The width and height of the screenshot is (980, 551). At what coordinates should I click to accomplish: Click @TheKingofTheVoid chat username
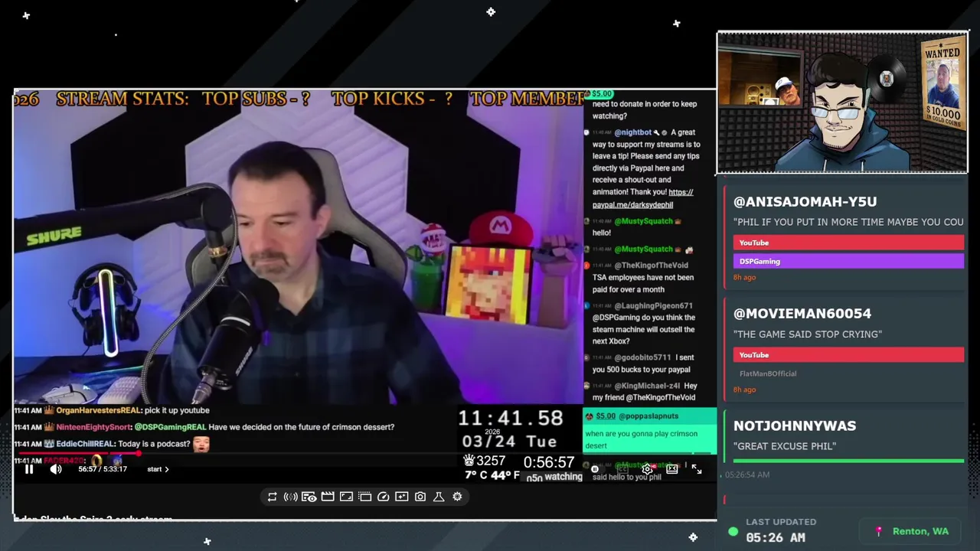click(651, 266)
